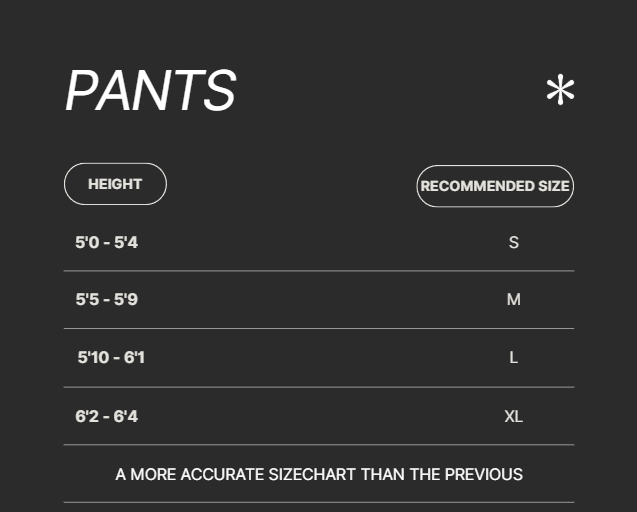Choose size S in recommended column
This screenshot has height=512, width=637.
pos(513,242)
